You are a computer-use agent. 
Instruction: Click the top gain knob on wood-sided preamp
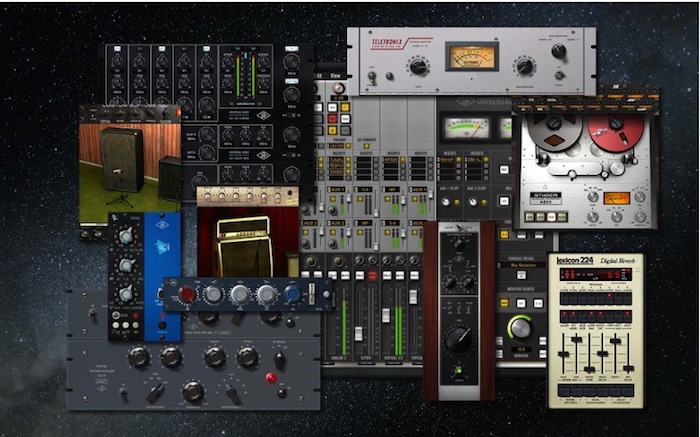tap(458, 244)
